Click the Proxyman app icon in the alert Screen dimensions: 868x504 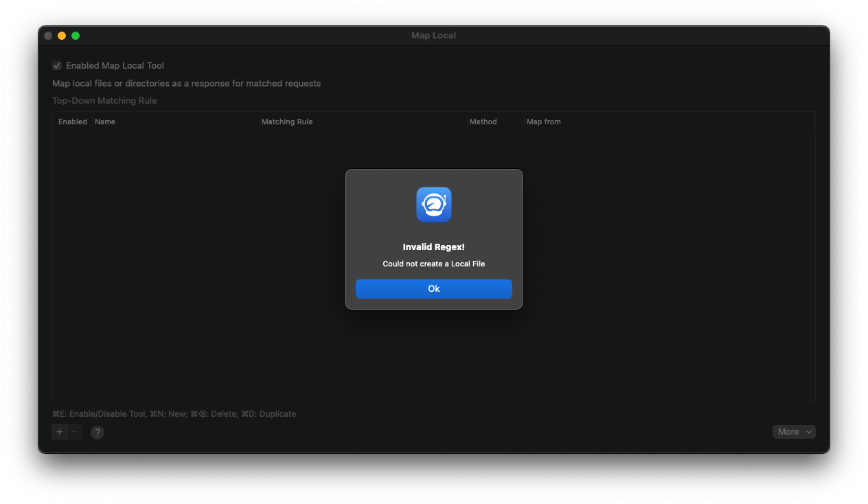click(434, 205)
